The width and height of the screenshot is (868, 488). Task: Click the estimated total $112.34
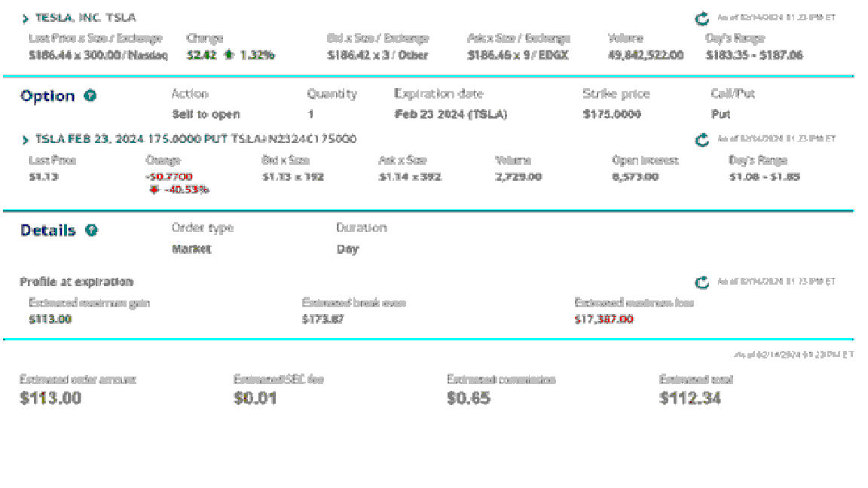pos(689,398)
